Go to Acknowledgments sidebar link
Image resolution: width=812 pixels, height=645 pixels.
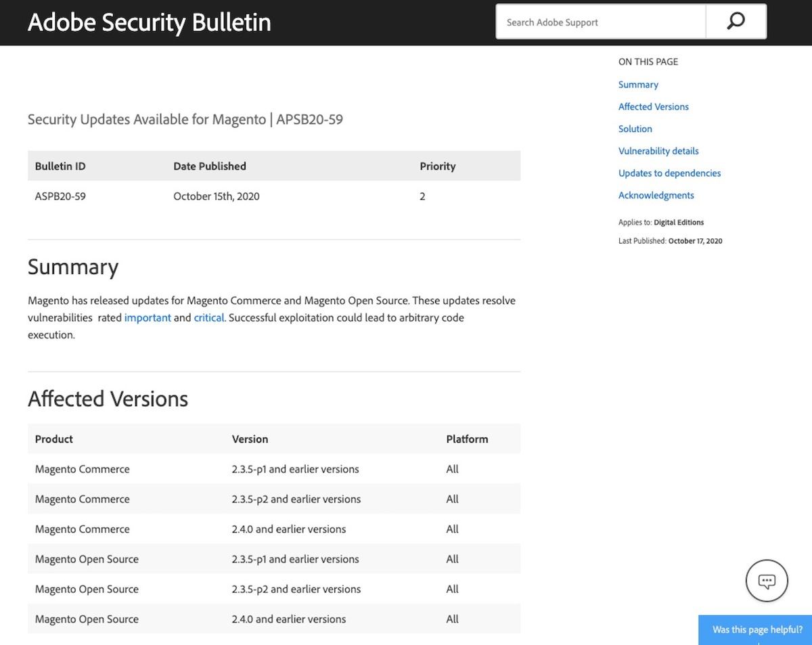point(656,196)
